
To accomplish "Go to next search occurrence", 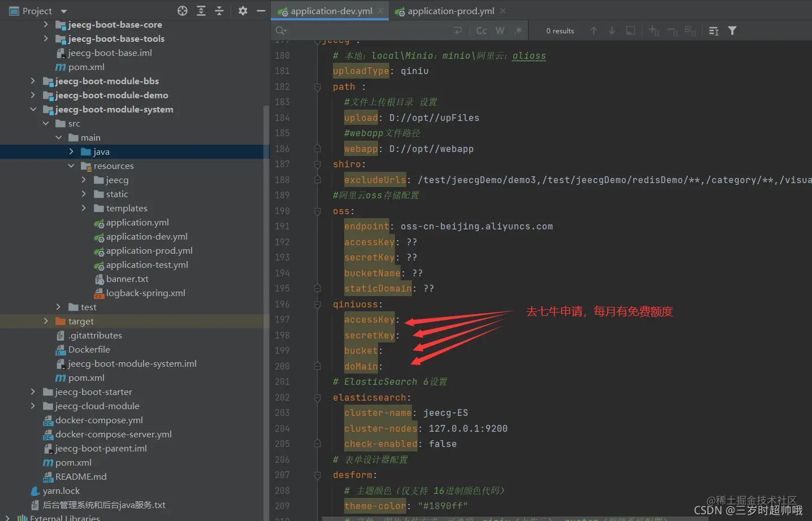I will 612,31.
